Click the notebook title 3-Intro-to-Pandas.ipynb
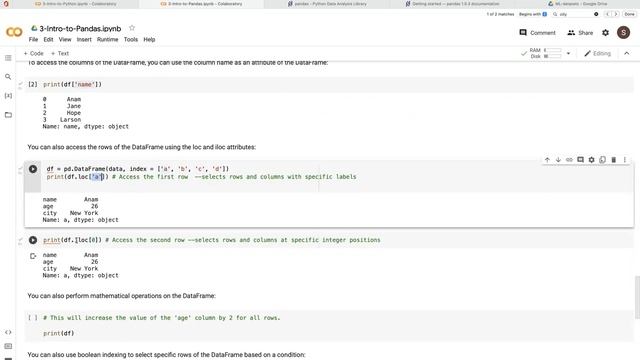The width and height of the screenshot is (640, 360). (80, 29)
